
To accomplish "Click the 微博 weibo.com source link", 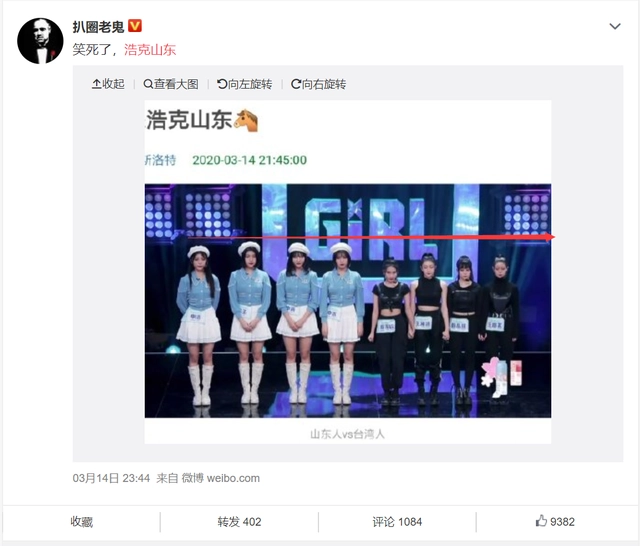I will [220, 478].
